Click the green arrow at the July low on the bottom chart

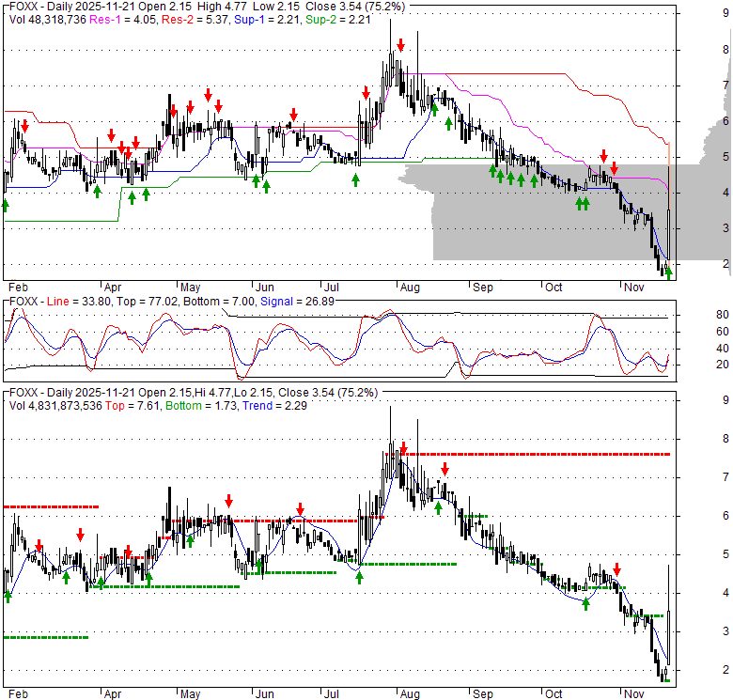[x=359, y=578]
